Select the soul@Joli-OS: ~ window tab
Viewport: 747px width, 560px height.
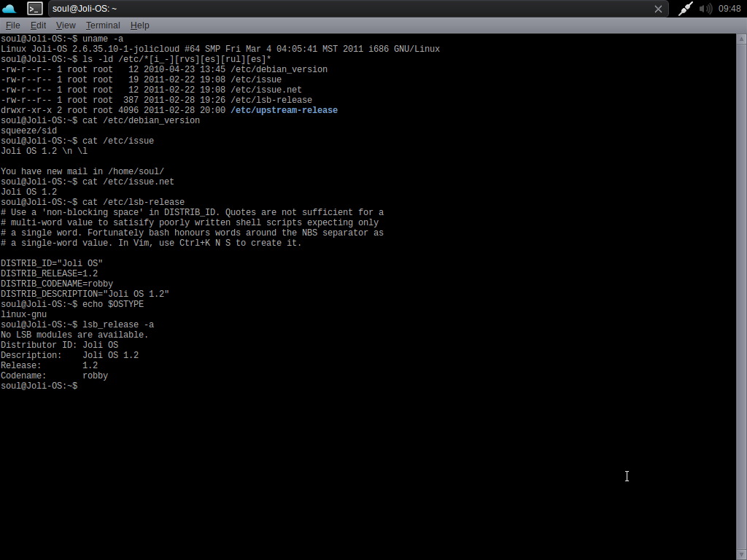point(358,9)
